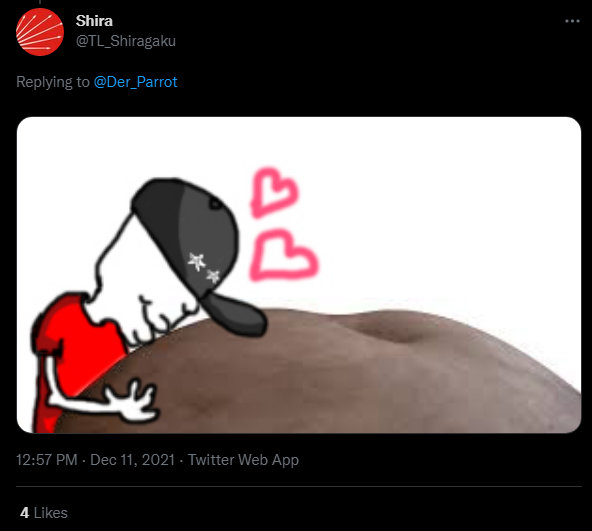Click the 12:57 PM timestamp

click(x=46, y=460)
